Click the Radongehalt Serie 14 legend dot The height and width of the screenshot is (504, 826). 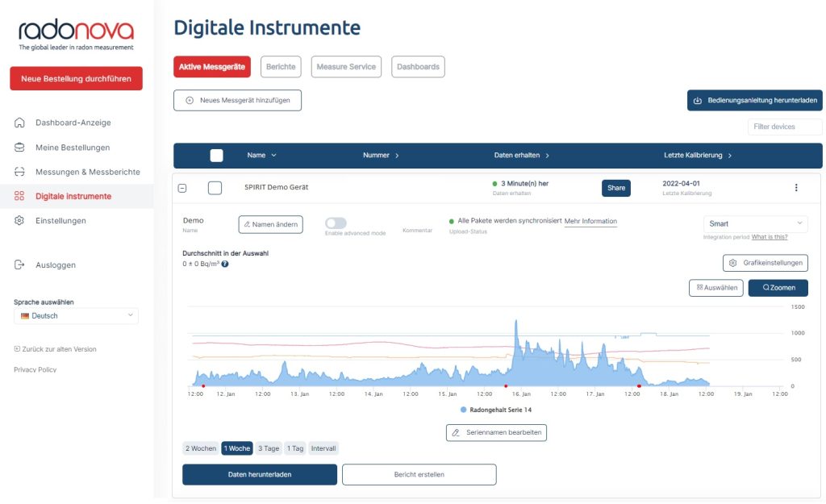(464, 410)
